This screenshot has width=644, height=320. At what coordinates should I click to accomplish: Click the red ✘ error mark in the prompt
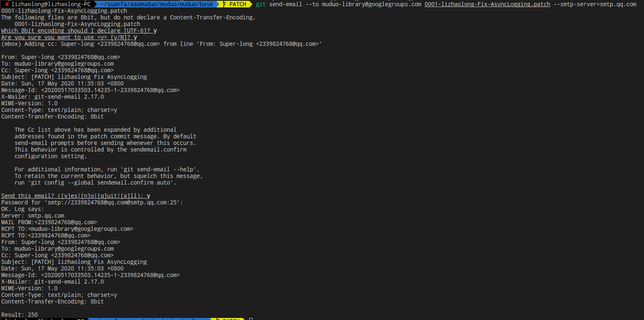7,4
